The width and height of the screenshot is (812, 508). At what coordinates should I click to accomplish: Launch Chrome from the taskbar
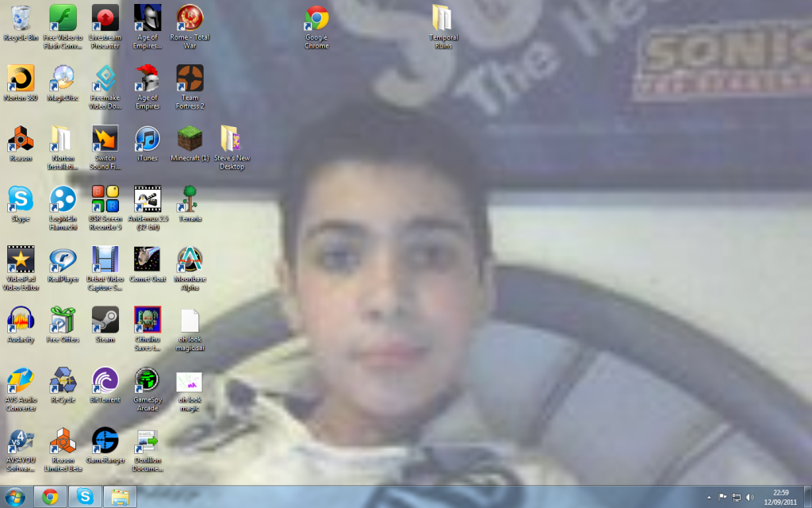50,497
